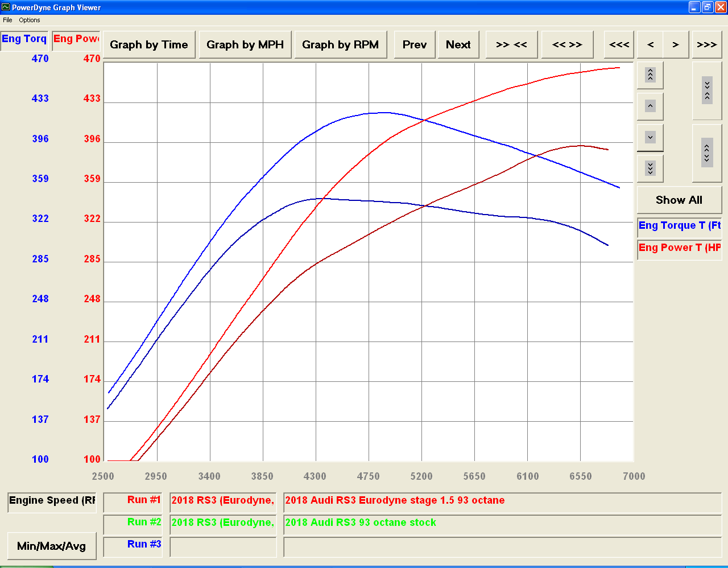
Task: Click the 470 torque axis value
Action: 40,59
